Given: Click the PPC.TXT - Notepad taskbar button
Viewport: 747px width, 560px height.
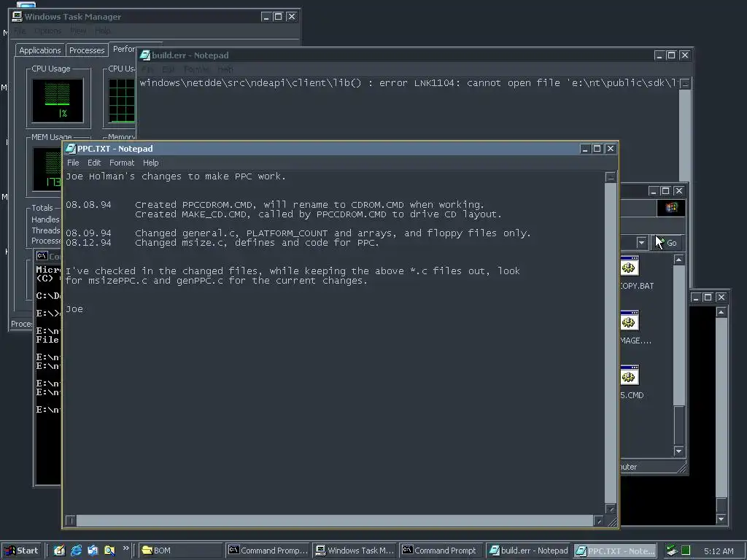Looking at the screenshot, I should coord(615,551).
